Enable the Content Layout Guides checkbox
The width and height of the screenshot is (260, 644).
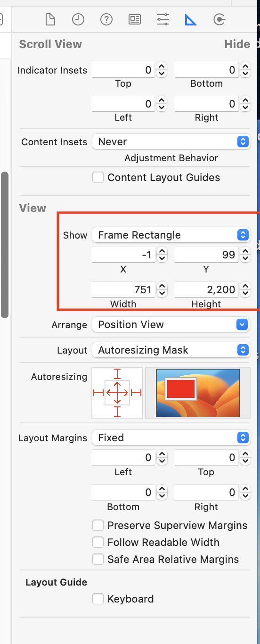pos(98,178)
